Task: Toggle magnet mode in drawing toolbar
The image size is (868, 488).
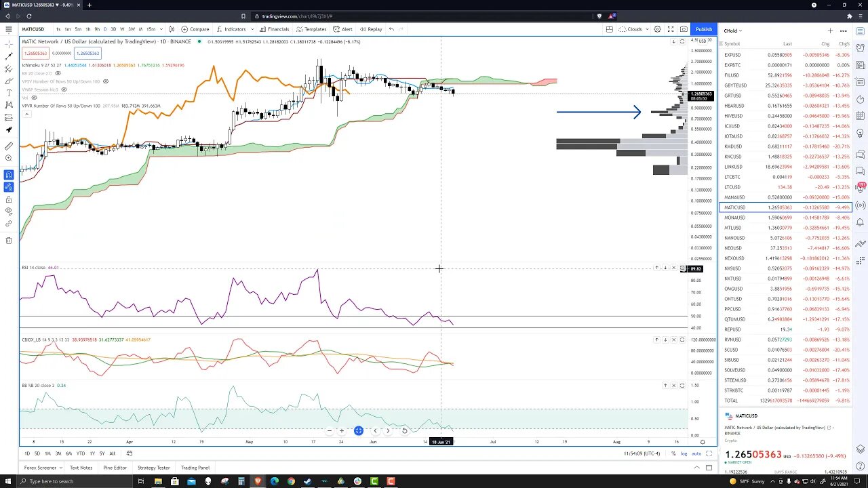Action: pos(8,174)
